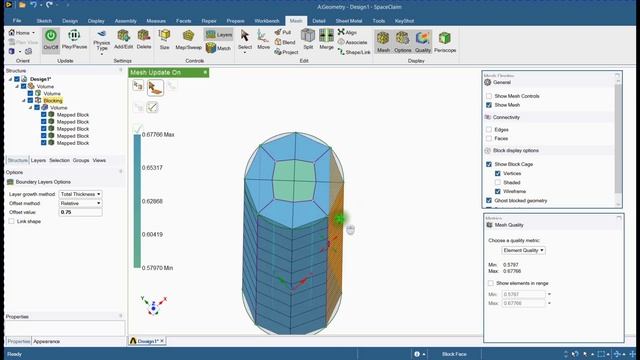The image size is (640, 360).
Task: Choose the Select arrow tool
Action: point(244,41)
